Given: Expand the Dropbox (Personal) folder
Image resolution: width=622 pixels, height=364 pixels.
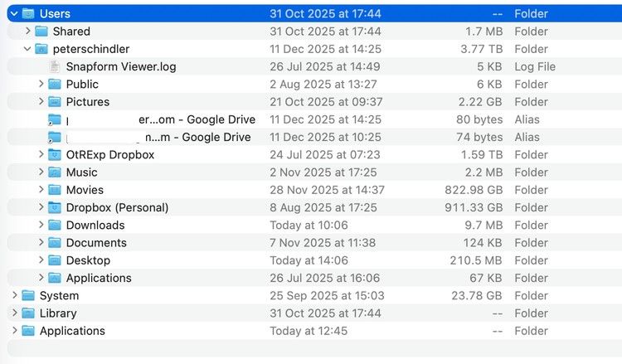Looking at the screenshot, I should click(x=41, y=208).
